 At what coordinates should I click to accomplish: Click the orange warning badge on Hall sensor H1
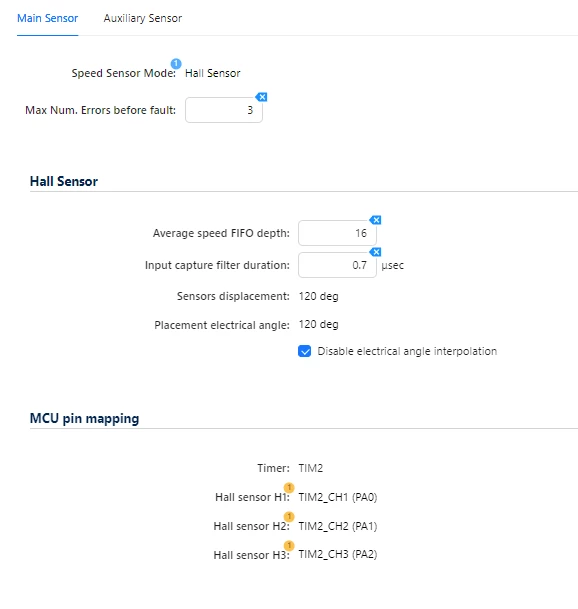[x=289, y=487]
